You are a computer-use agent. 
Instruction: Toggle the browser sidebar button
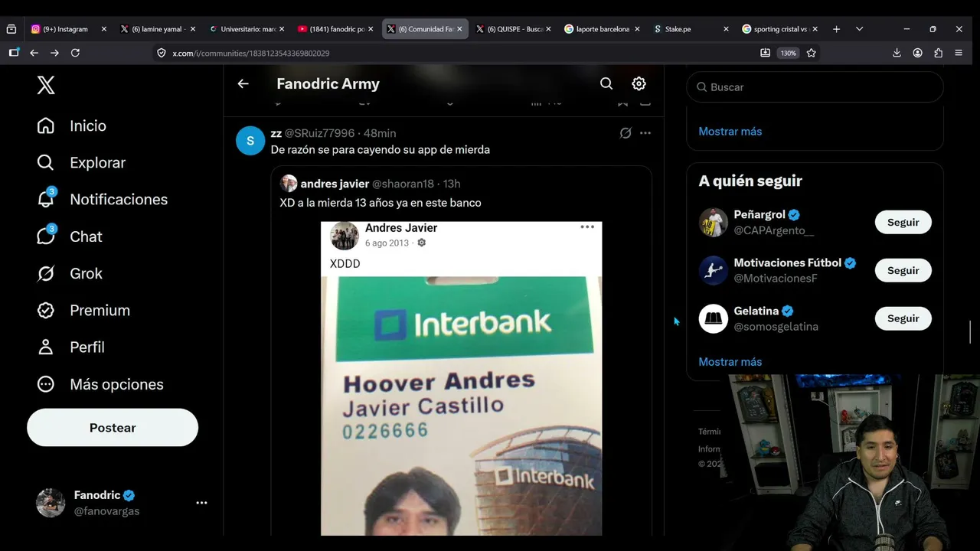pyautogui.click(x=14, y=53)
